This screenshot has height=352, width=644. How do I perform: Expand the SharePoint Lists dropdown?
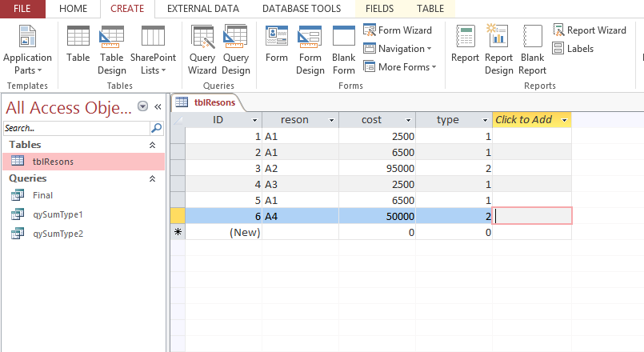153,50
